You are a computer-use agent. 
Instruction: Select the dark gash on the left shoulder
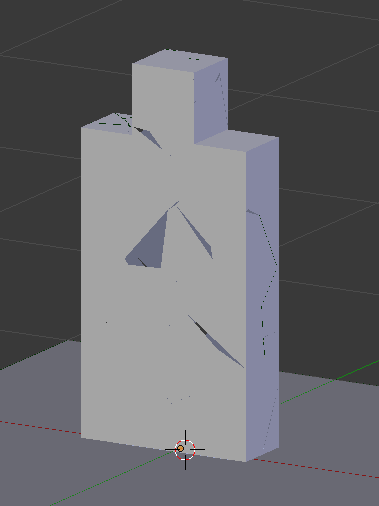coord(147,137)
